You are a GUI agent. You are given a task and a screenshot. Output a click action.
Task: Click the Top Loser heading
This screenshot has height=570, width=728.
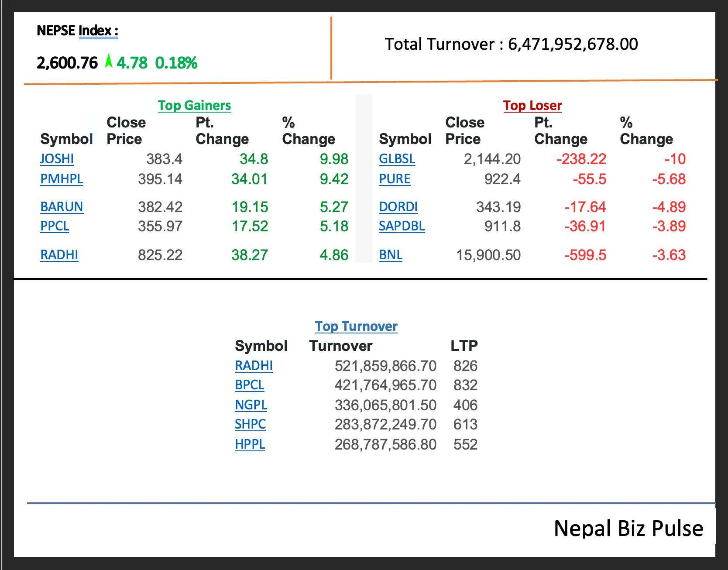click(532, 106)
